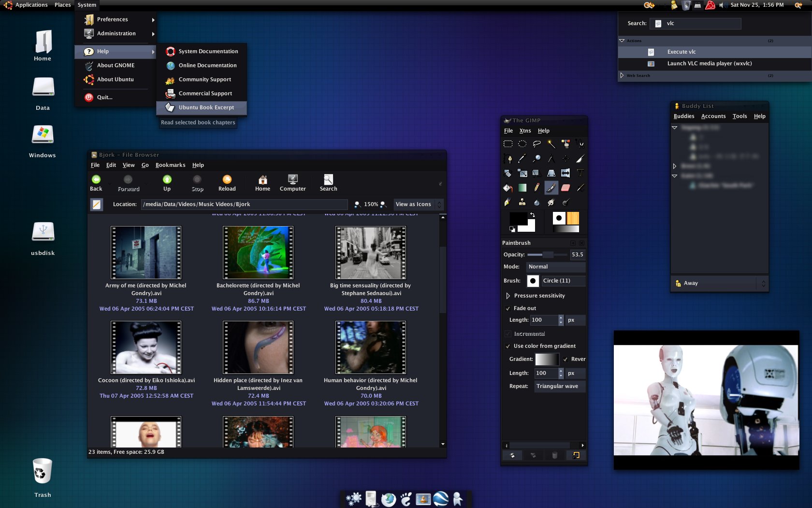Open Bookmarks menu in File Browser
The image size is (812, 508).
(x=170, y=165)
